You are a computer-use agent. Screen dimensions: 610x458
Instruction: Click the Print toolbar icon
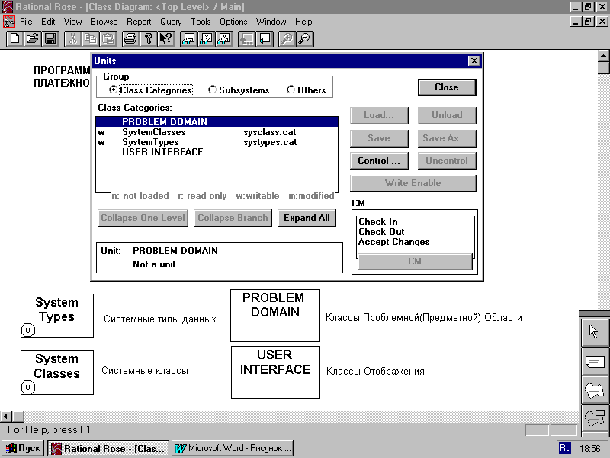(x=130, y=39)
